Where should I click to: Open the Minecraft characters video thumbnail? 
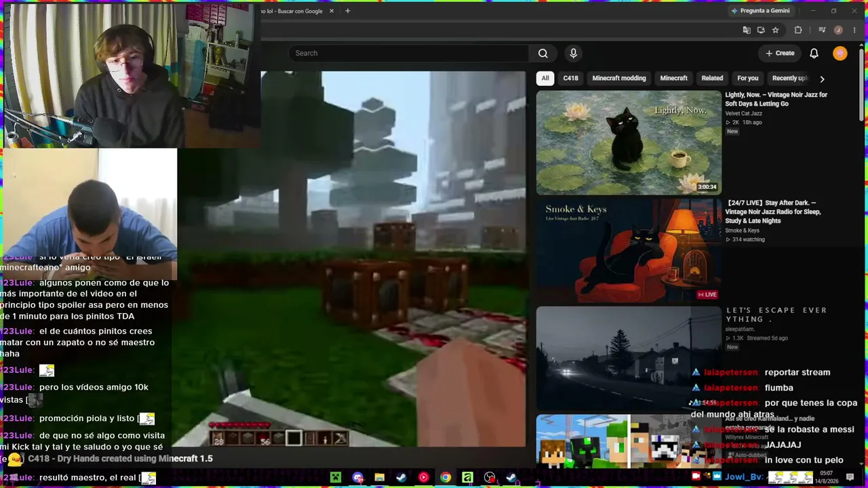[629, 441]
